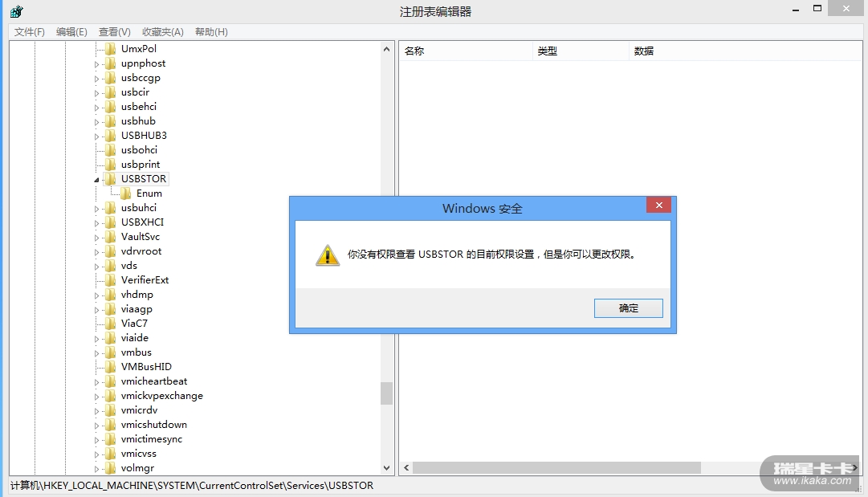Image resolution: width=868 pixels, height=497 pixels.
Task: Click the tree vertical scrollbar thumb
Action: click(386, 393)
